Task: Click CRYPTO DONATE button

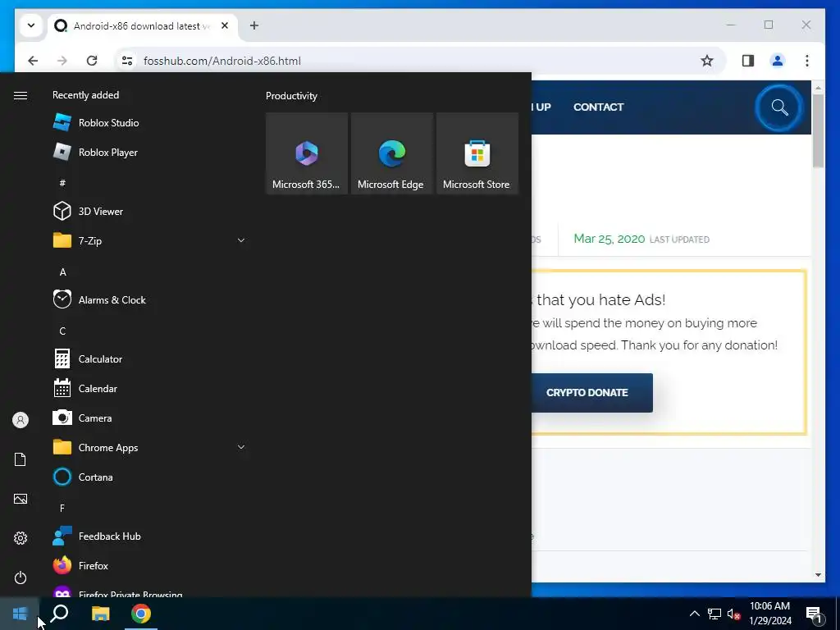Action: point(587,393)
